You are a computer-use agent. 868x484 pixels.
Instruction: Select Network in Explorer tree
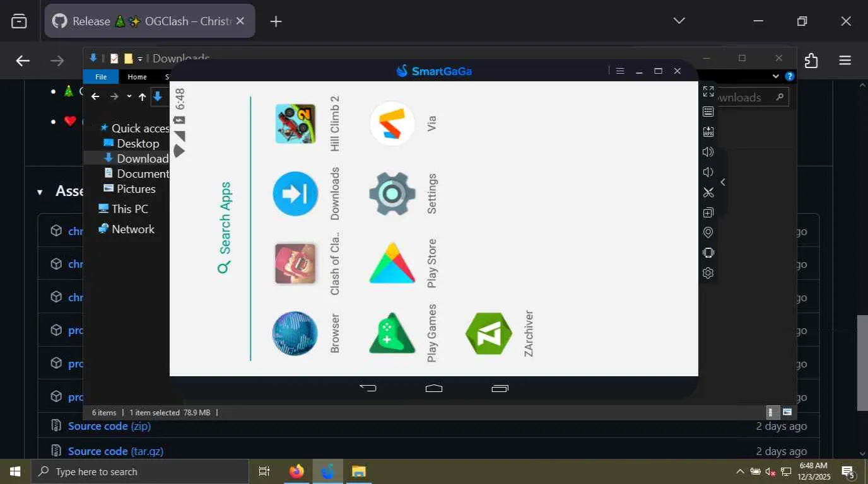pos(126,229)
